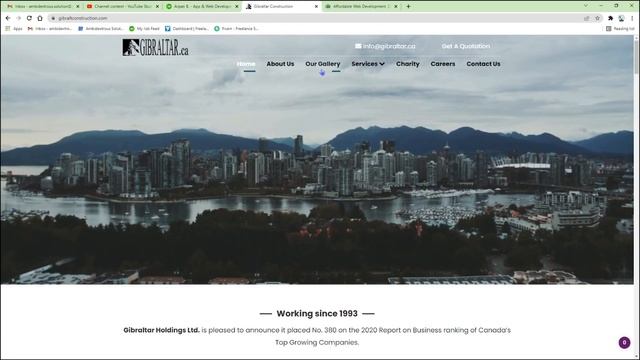Image resolution: width=640 pixels, height=360 pixels.
Task: Click the page vertical scrollbar thumb
Action: coord(636,56)
